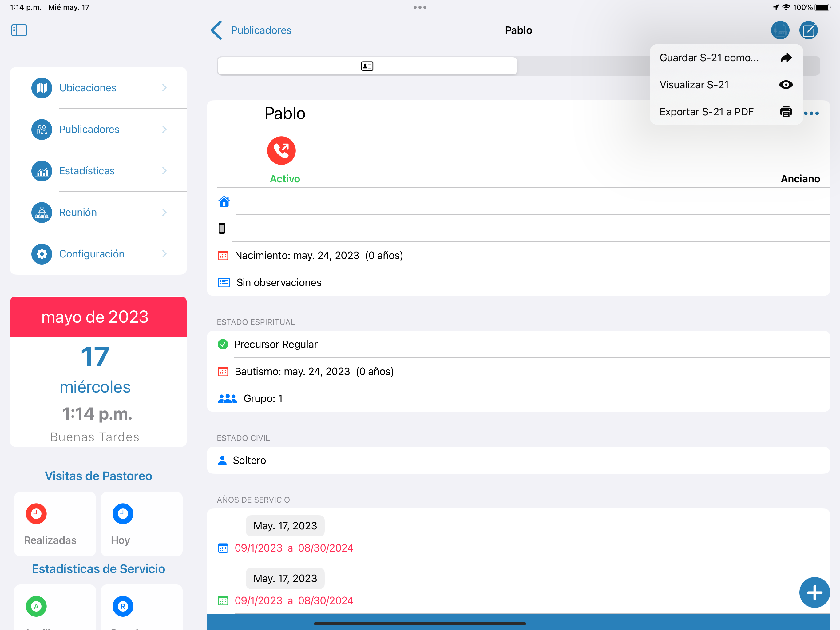
Task: Open the Publicadores people icon
Action: (42, 130)
